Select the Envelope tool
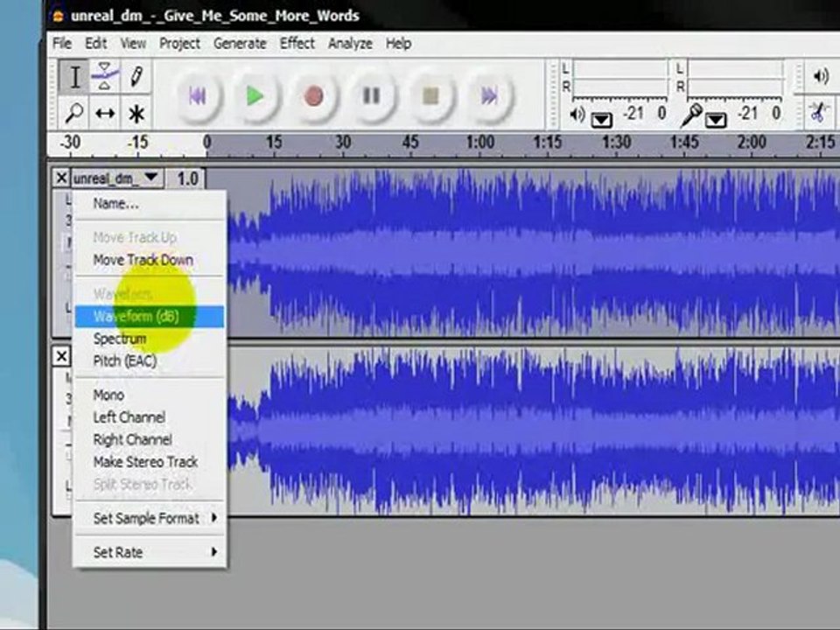The width and height of the screenshot is (840, 630). click(x=105, y=77)
